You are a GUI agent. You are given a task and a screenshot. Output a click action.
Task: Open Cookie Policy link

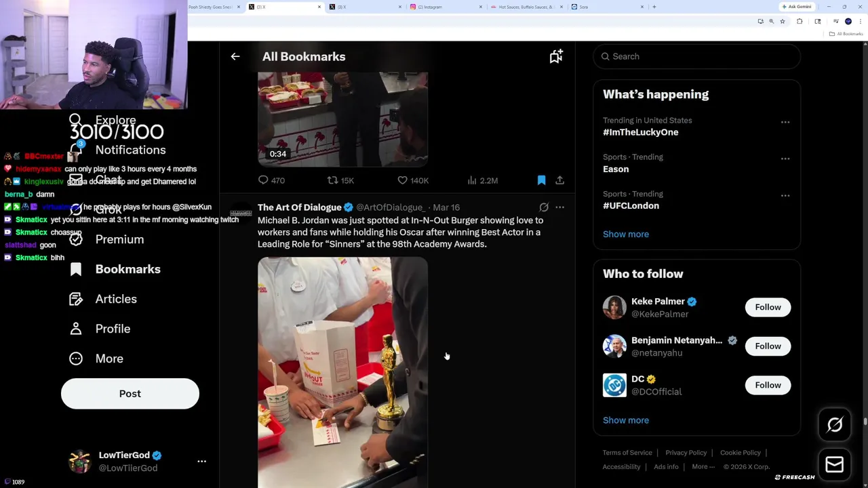click(741, 453)
